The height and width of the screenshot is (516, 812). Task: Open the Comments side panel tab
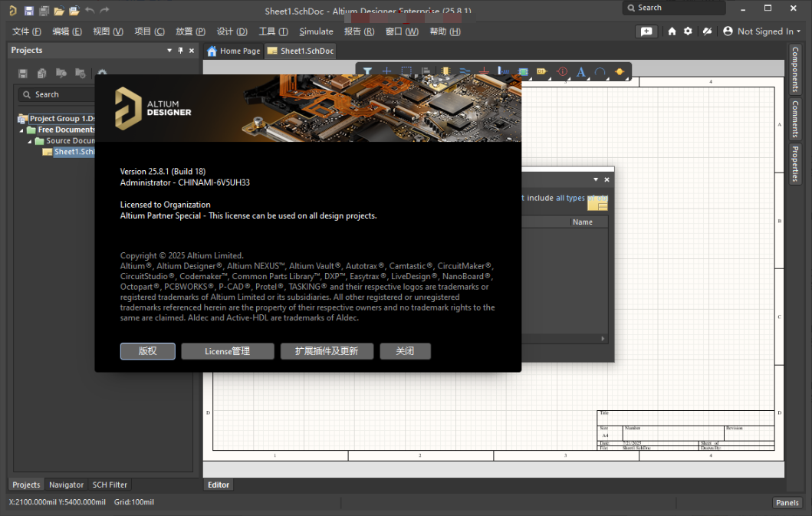click(795, 119)
